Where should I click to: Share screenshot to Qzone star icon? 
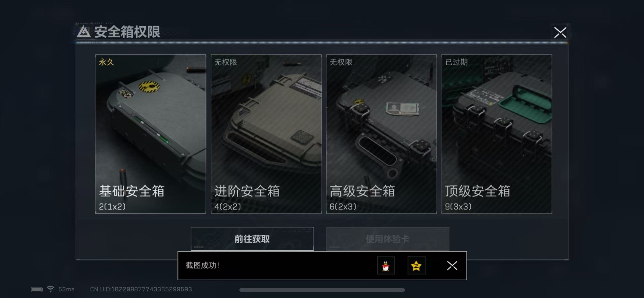click(x=416, y=265)
